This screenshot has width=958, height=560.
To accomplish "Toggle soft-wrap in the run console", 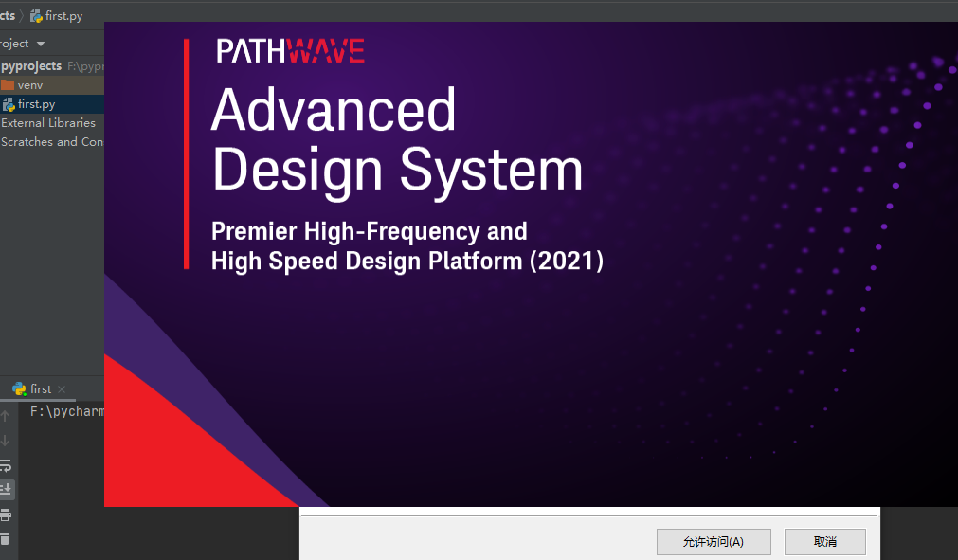I will (x=6, y=465).
